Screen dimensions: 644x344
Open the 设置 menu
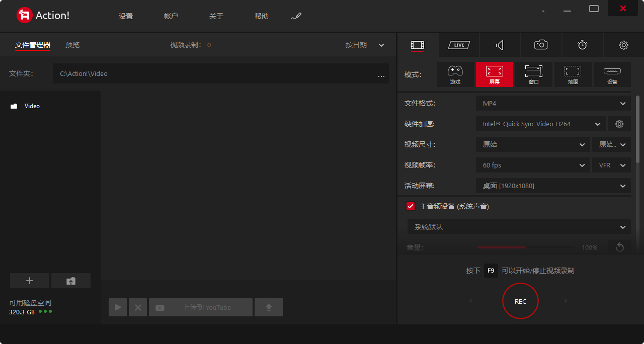point(125,16)
